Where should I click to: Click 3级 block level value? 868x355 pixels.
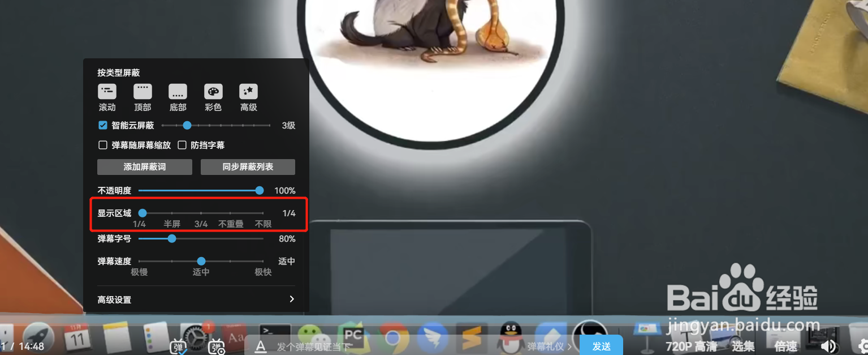coord(288,125)
